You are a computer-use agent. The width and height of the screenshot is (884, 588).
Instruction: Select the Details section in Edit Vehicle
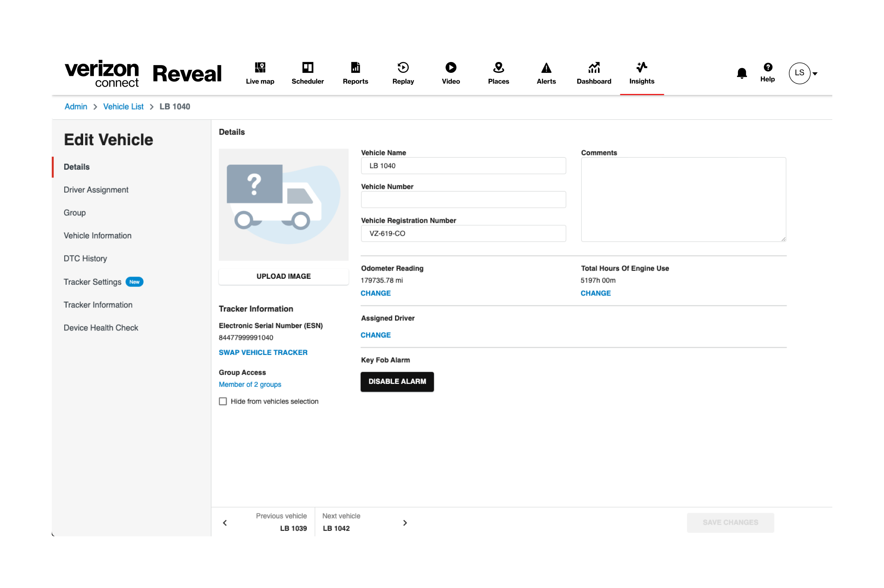[x=77, y=167]
